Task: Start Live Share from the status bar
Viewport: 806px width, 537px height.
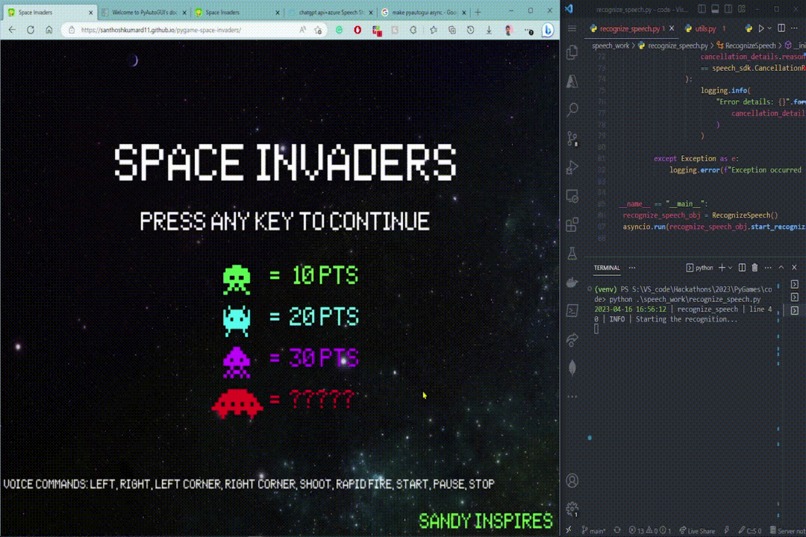Action: point(697,531)
